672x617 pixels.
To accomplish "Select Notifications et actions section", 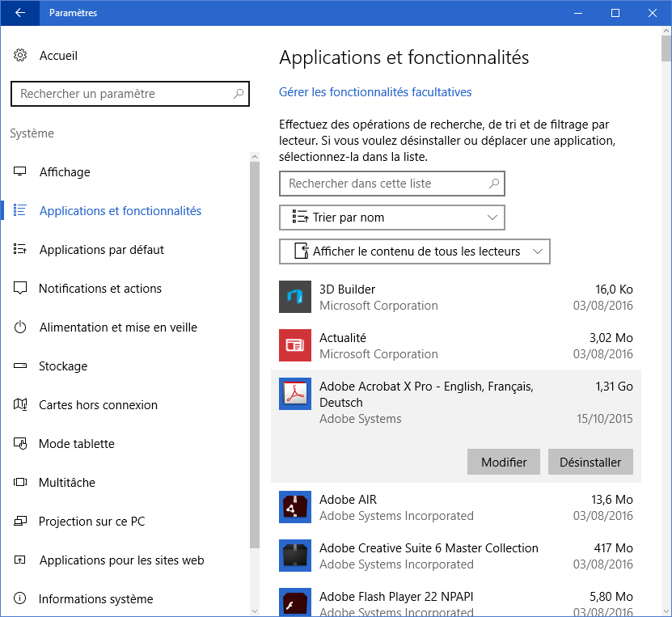I will tap(100, 289).
